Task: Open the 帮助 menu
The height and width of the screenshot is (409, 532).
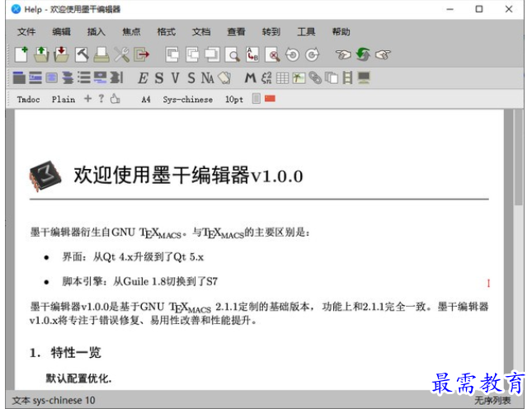Action: pos(341,32)
